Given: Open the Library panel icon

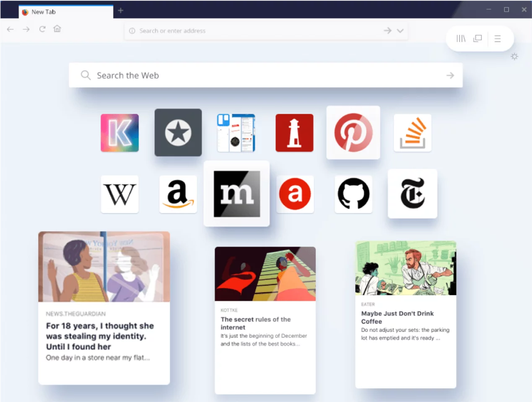Looking at the screenshot, I should [461, 38].
